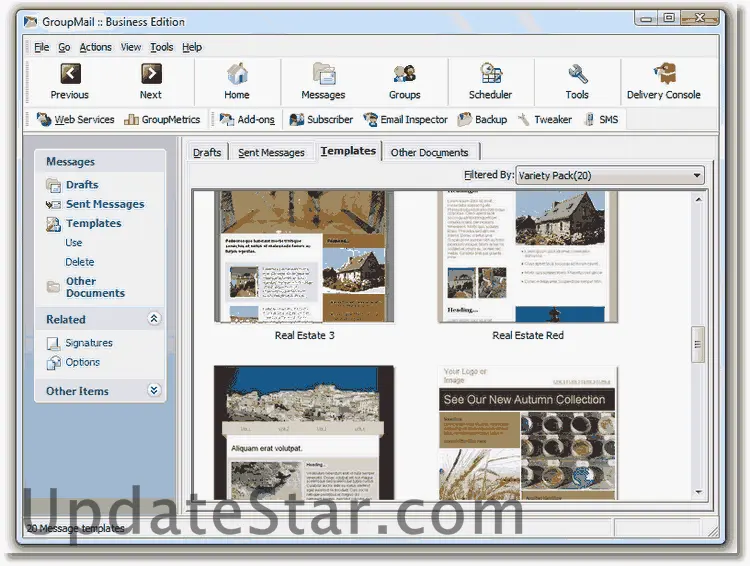This screenshot has width=750, height=566.
Task: Go to Home via the house icon
Action: [x=237, y=74]
